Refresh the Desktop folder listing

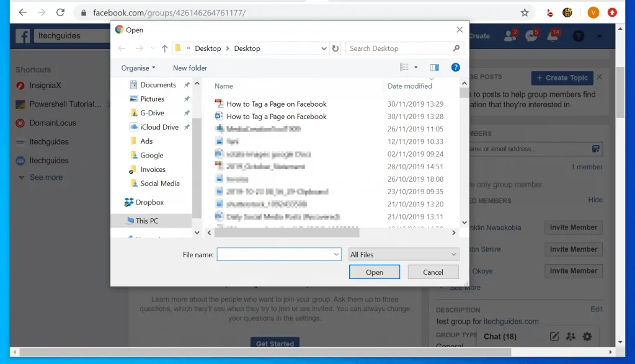pyautogui.click(x=335, y=48)
